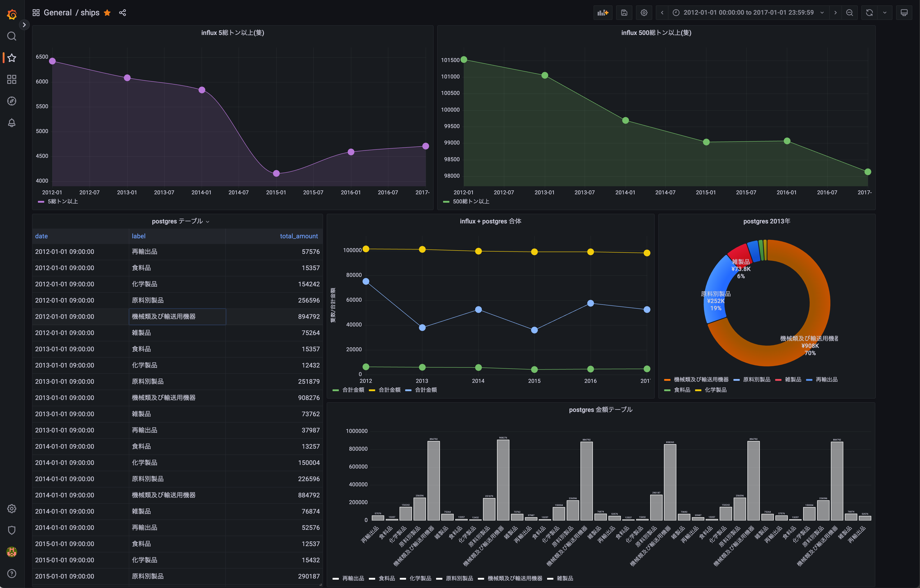The image size is (920, 588).
Task: Click the zoom out time range icon
Action: pyautogui.click(x=849, y=13)
